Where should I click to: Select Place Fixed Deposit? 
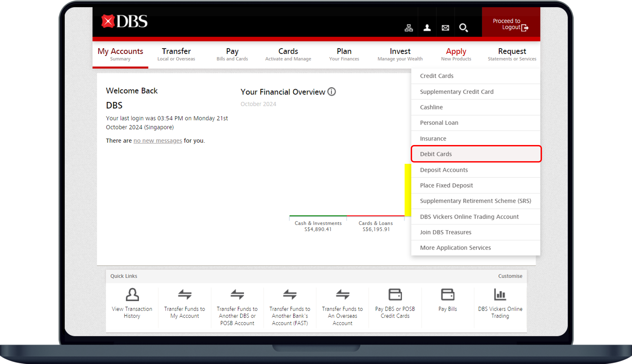tap(475, 185)
